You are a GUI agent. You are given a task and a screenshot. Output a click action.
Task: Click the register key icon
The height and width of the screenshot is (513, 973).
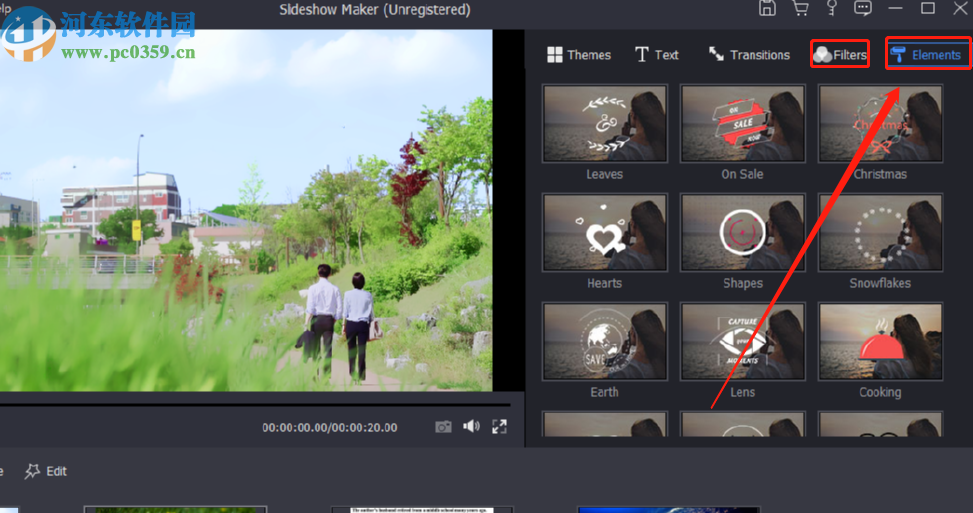[x=832, y=8]
